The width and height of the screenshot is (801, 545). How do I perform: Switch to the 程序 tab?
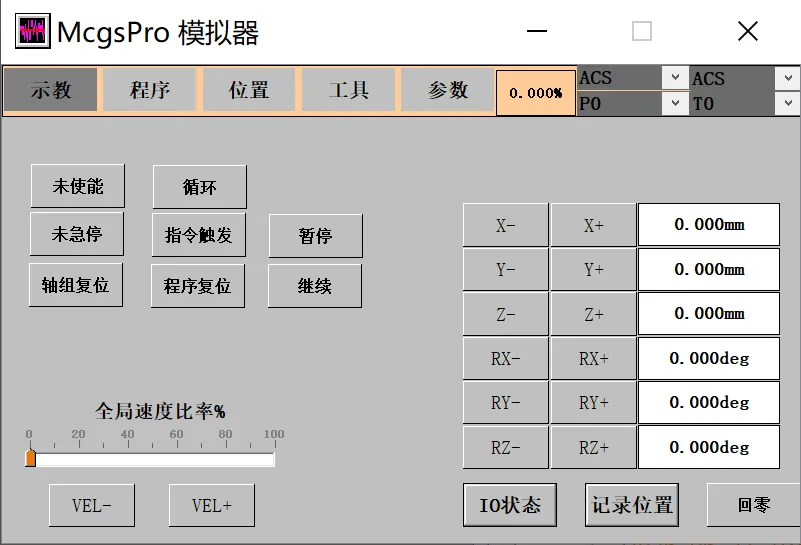tap(150, 90)
